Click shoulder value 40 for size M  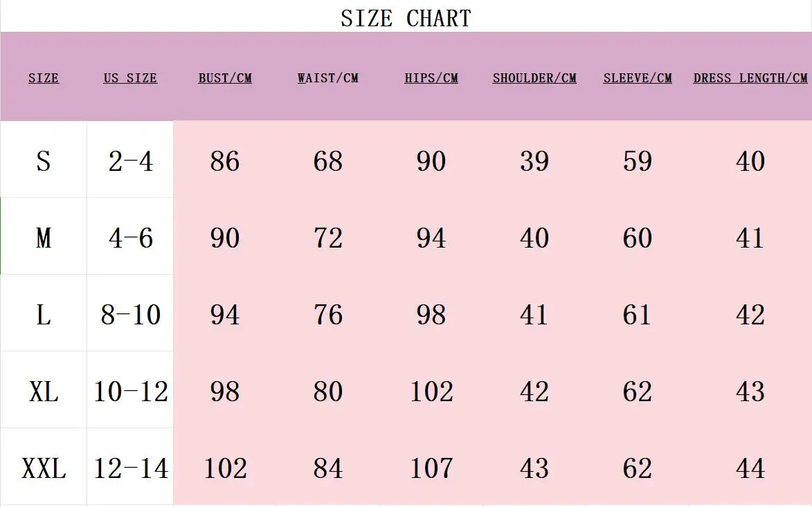click(534, 238)
